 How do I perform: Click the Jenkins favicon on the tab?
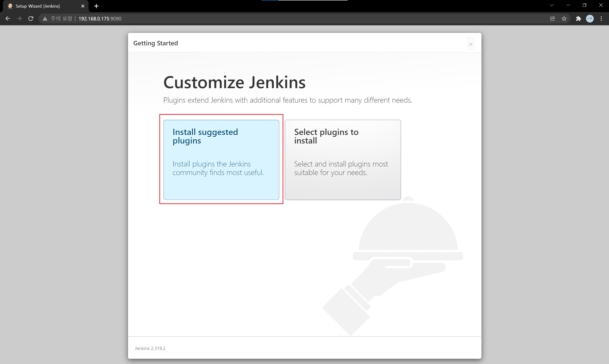click(x=10, y=6)
